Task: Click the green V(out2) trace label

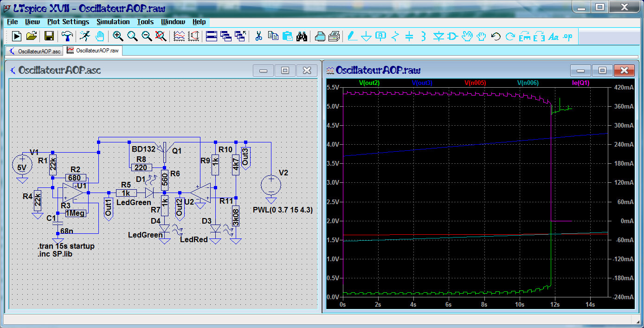Action: point(369,83)
